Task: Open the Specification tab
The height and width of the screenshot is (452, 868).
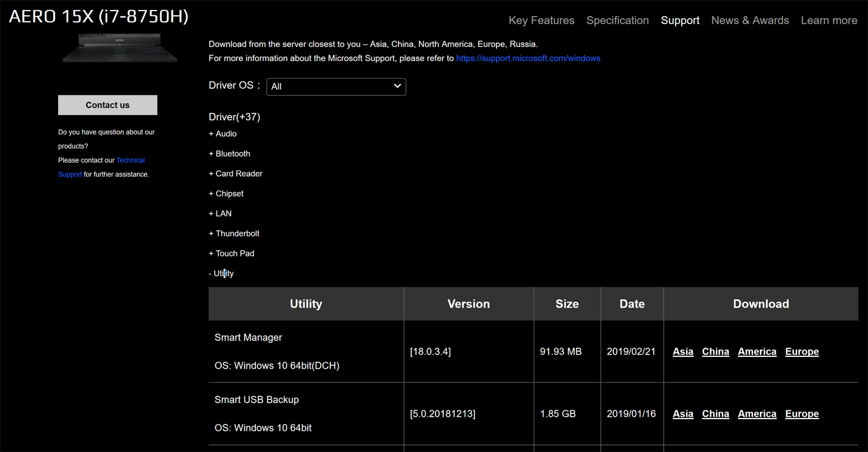Action: tap(617, 21)
